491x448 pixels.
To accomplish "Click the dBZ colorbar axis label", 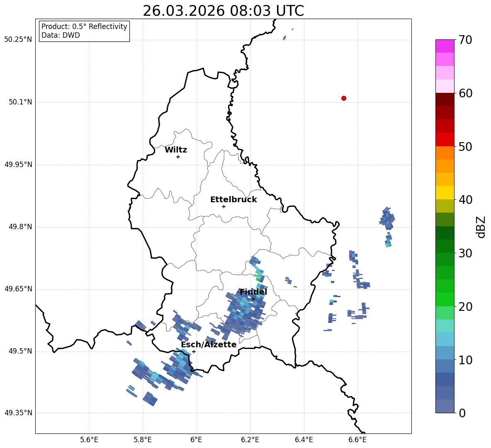I will click(x=481, y=227).
